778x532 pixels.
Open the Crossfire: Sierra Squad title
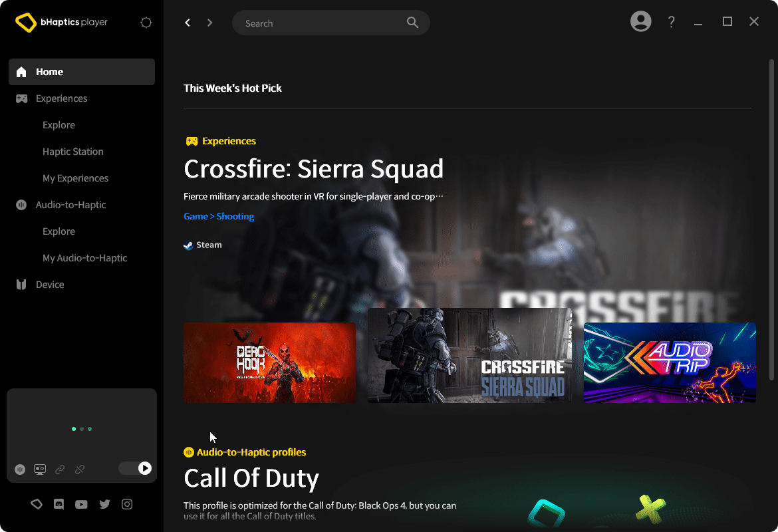313,169
